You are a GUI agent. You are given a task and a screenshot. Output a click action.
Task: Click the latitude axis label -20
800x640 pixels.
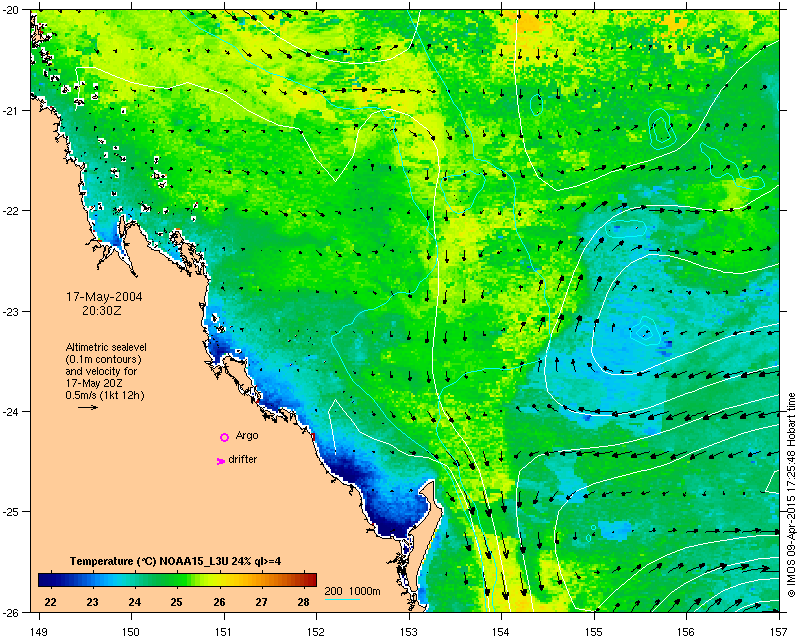10,10
